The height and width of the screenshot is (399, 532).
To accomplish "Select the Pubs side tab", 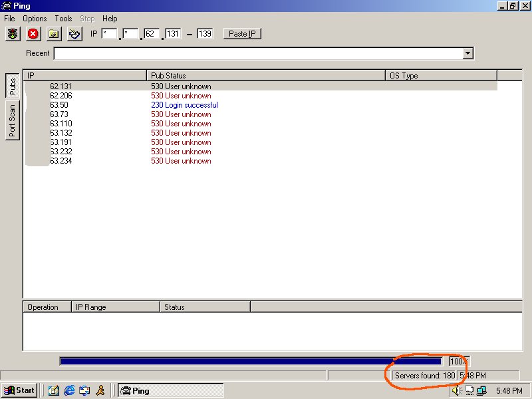I will point(12,86).
